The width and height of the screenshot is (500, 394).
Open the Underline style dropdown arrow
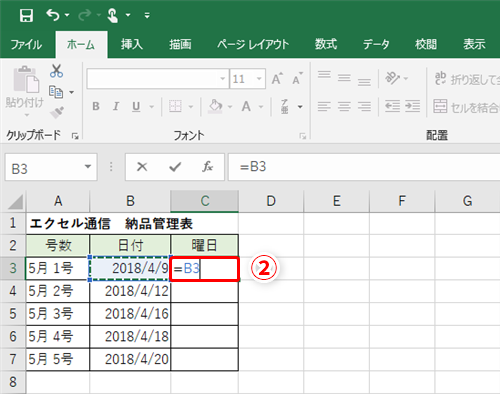[152, 107]
